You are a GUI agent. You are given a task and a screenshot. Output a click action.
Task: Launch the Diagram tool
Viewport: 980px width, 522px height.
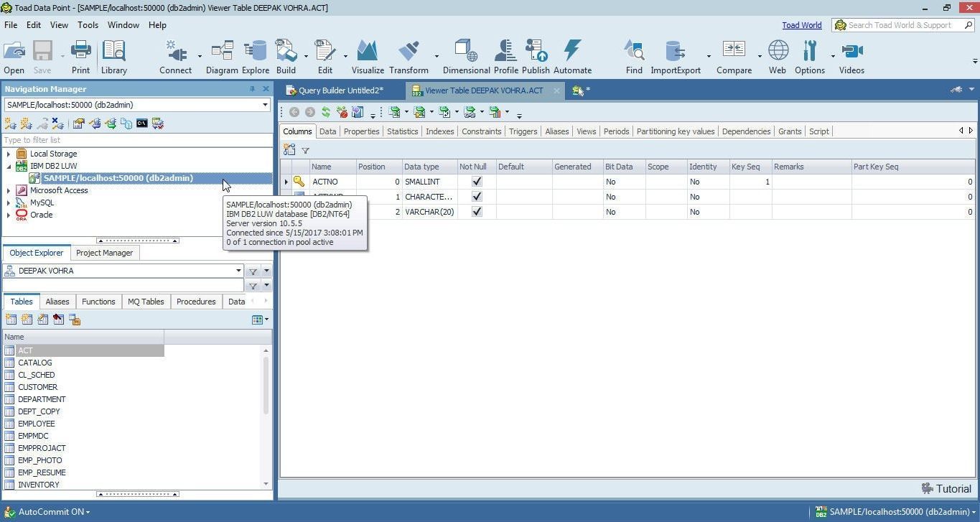[x=222, y=57]
